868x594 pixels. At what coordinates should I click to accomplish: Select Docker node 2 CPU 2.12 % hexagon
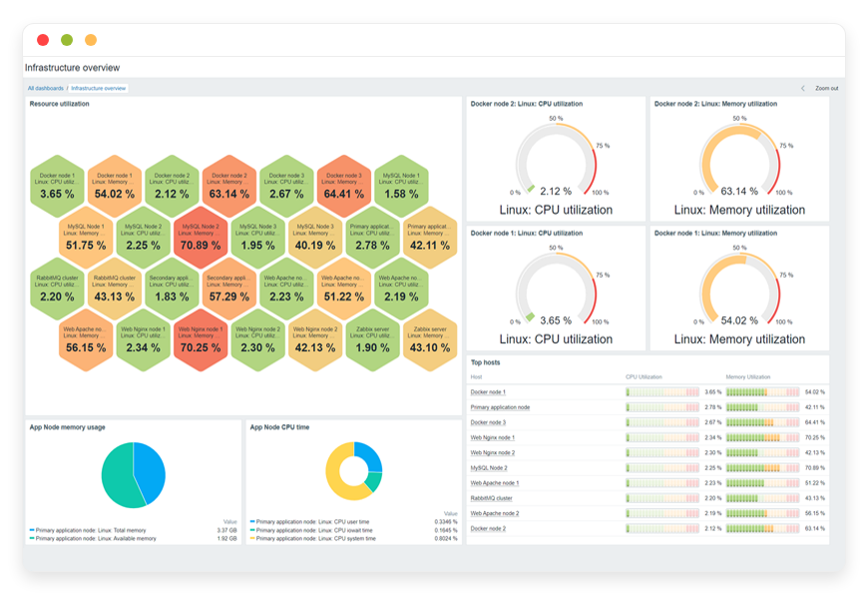172,186
